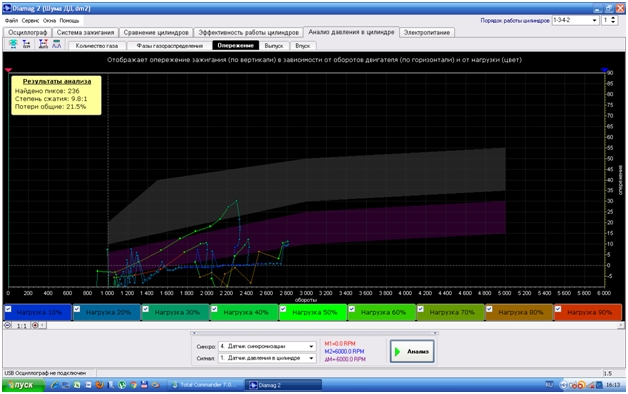Click the first cyan chart toolbar icon
Image resolution: width=628 pixels, height=394 pixels.
tap(13, 44)
